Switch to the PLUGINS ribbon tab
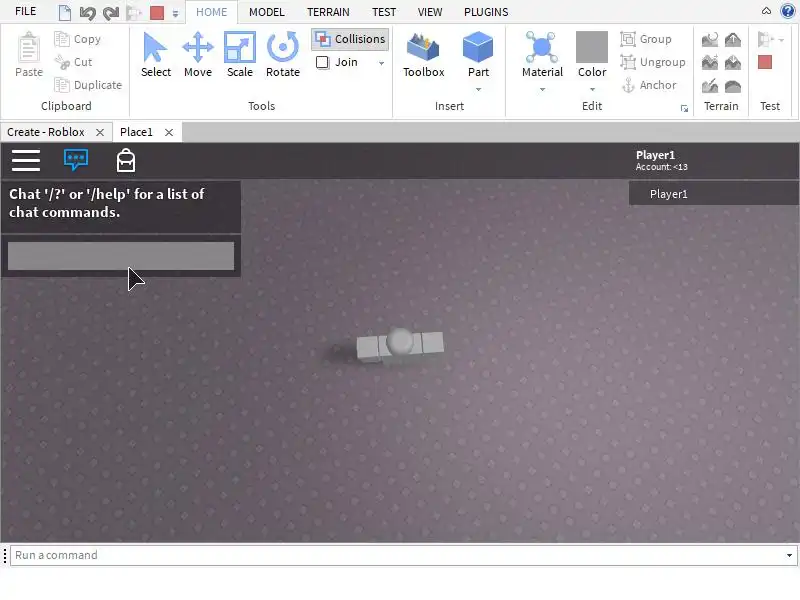 (486, 12)
